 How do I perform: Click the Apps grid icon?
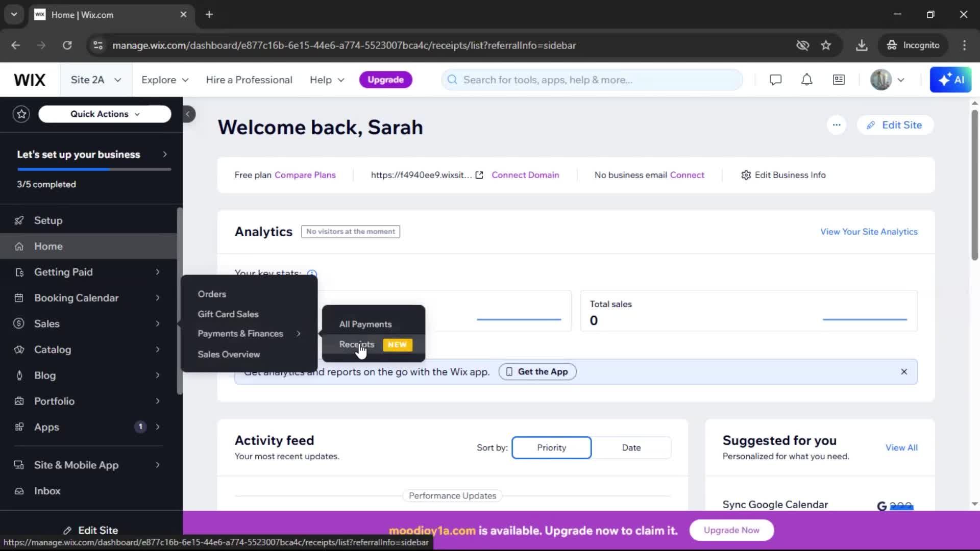tap(19, 427)
